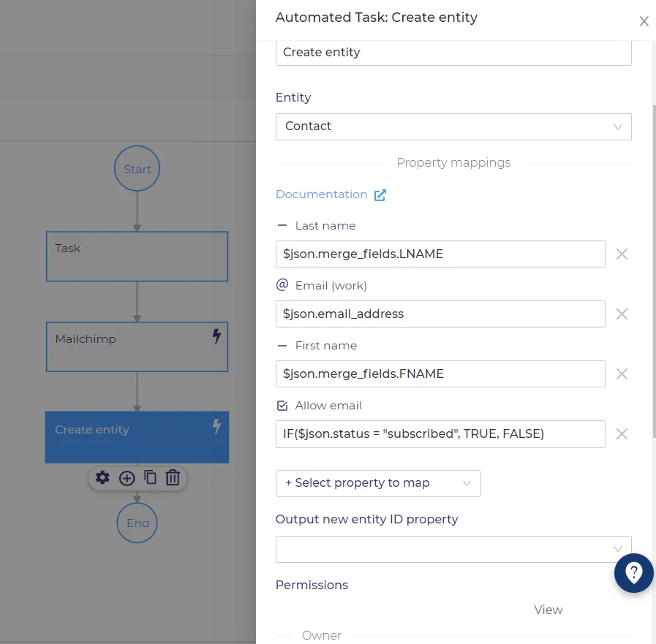Viewport: 656px width, 644px height.
Task: Select the Start node in the workflow
Action: [137, 169]
